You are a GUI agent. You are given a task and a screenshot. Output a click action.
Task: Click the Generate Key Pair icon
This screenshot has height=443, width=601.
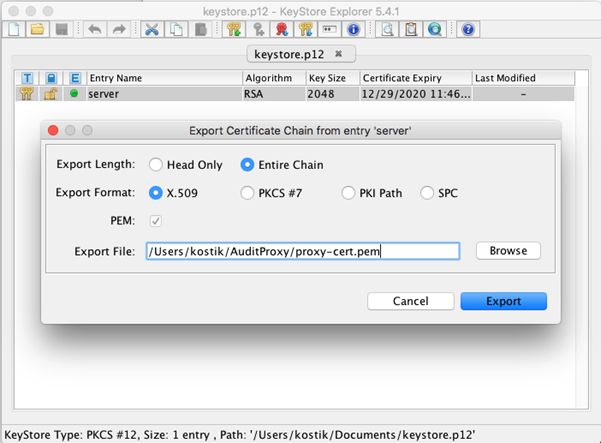(x=234, y=29)
